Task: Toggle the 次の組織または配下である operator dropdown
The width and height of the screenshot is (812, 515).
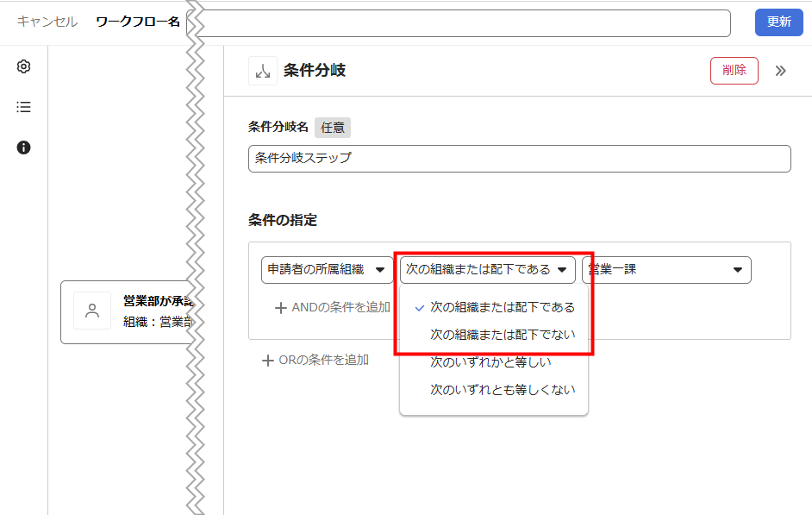Action: click(x=487, y=270)
